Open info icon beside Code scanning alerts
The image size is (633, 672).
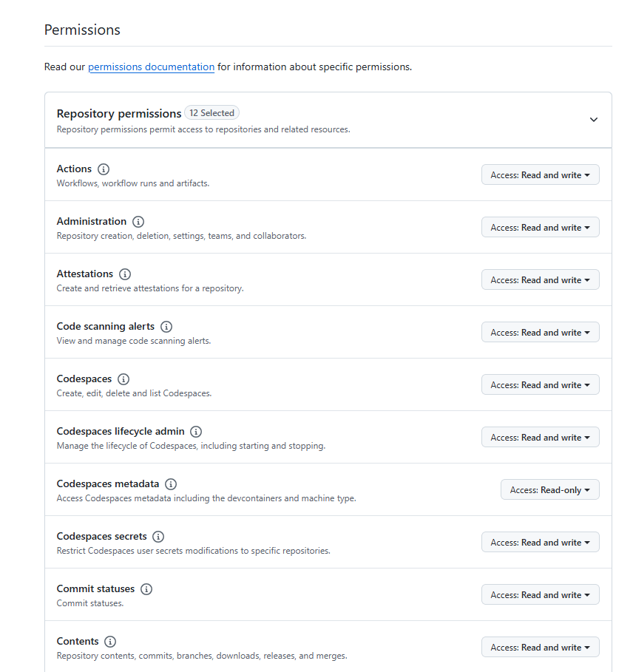[166, 327]
